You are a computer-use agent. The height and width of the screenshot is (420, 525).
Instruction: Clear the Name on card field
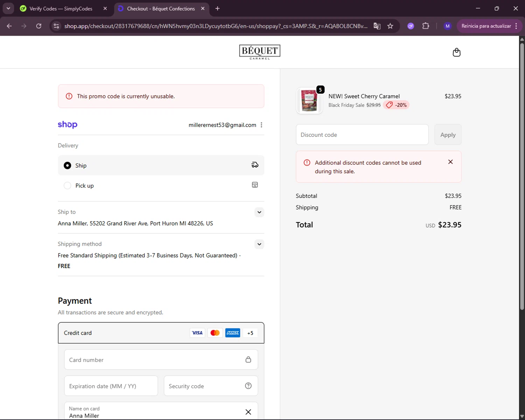point(248,412)
